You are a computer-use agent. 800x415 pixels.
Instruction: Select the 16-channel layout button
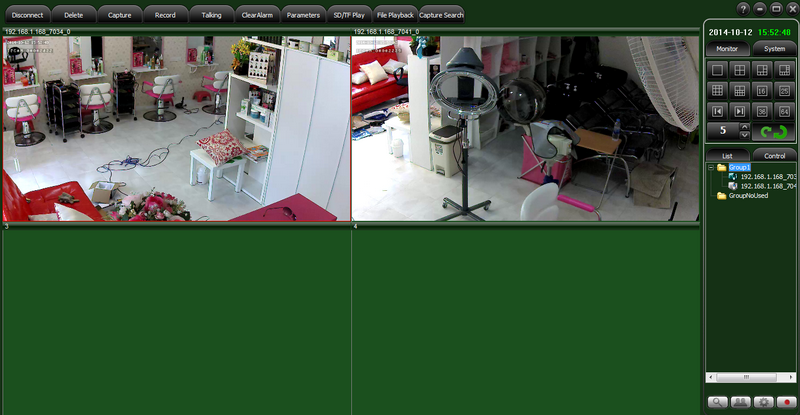(762, 91)
